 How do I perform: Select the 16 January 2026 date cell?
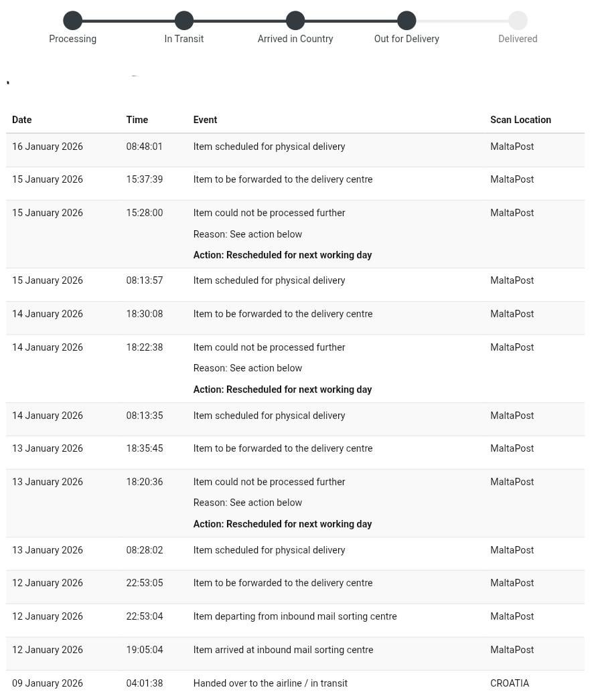pos(48,147)
